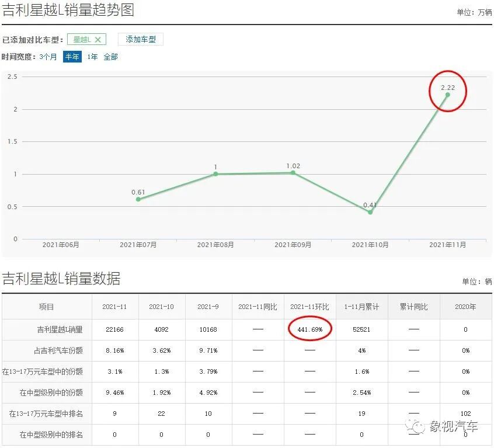The image size is (494, 448).
Task: Click the 2021-11环比 column header
Action: pos(309,307)
